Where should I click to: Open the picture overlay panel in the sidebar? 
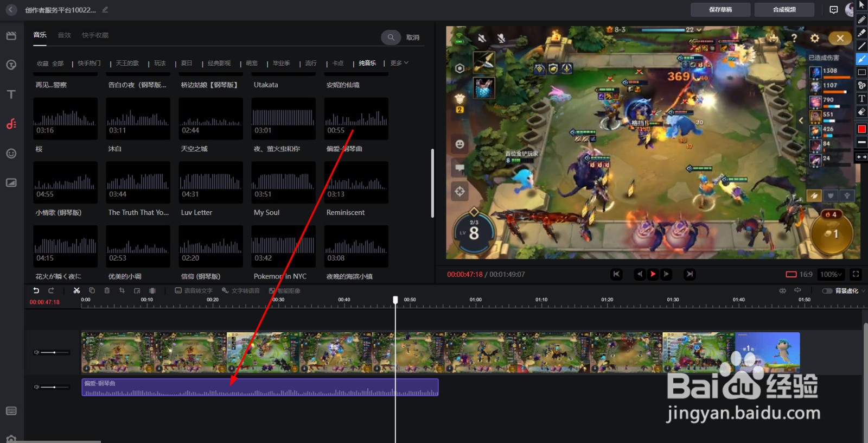[11, 183]
